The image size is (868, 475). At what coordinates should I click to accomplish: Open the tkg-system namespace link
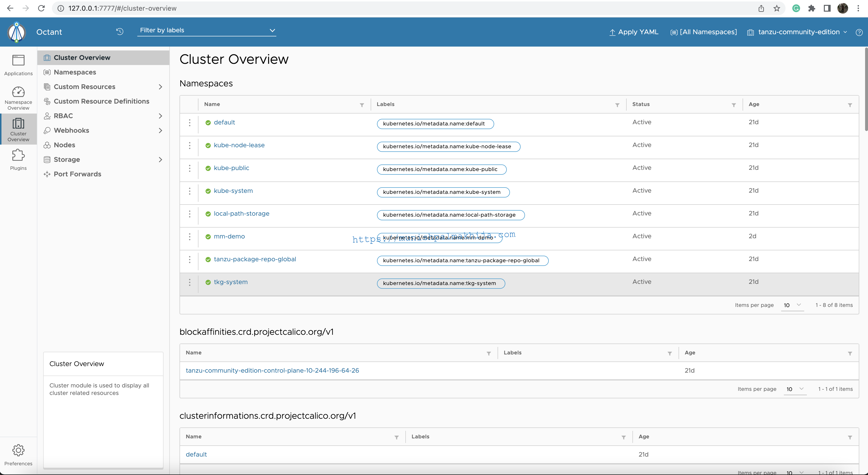tap(230, 282)
